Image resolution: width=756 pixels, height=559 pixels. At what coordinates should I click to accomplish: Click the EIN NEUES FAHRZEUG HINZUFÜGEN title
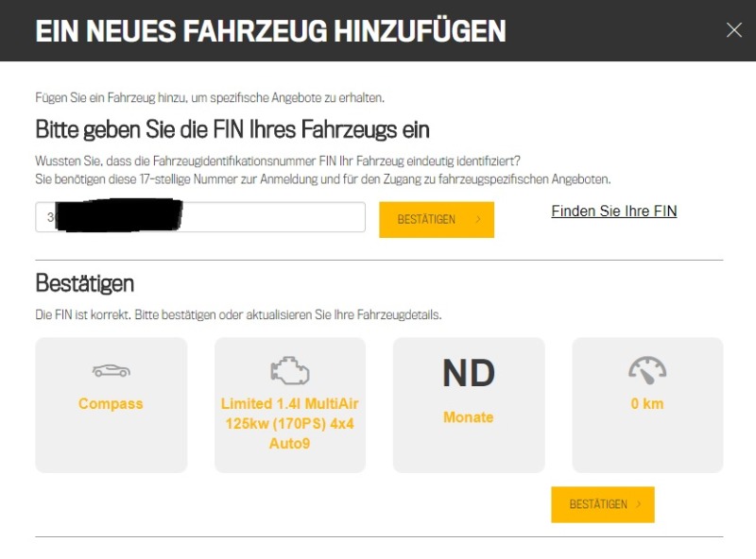(x=270, y=30)
